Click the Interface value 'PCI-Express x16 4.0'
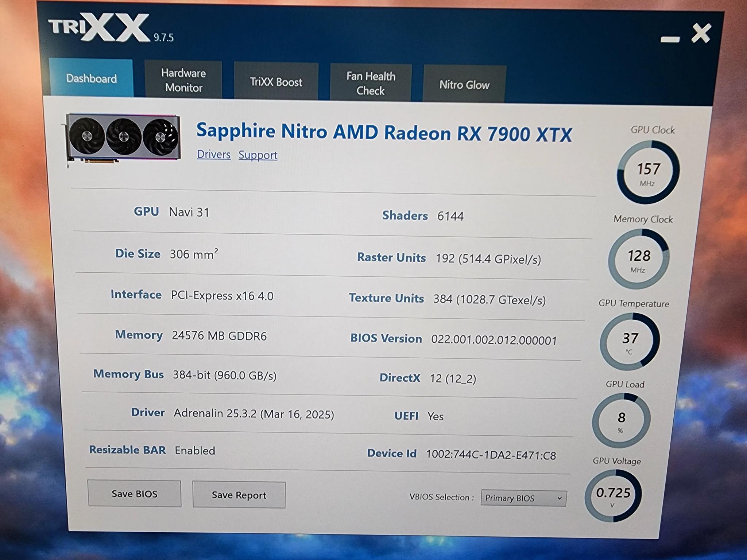 point(222,295)
